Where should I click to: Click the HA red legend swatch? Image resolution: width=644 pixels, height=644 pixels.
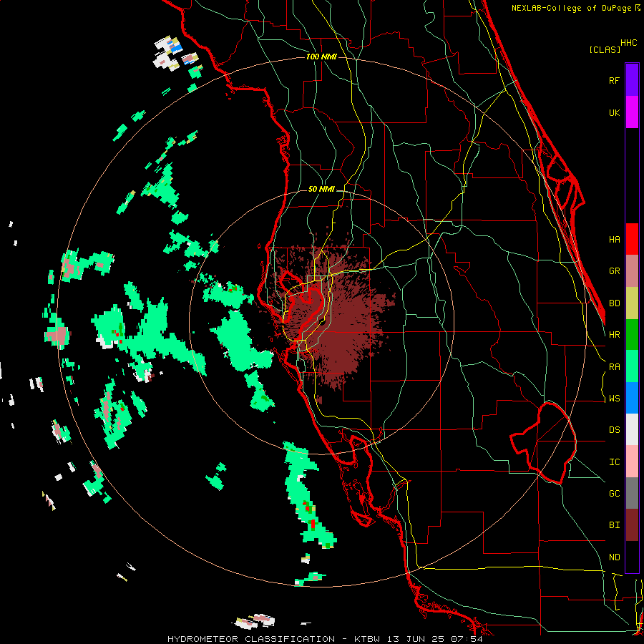pyautogui.click(x=632, y=239)
